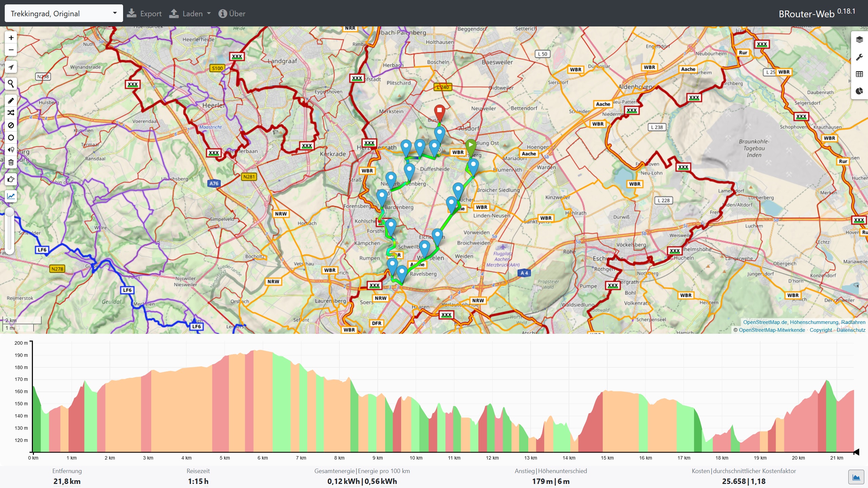
Task: Click the pointing hand tool button
Action: (x=11, y=179)
